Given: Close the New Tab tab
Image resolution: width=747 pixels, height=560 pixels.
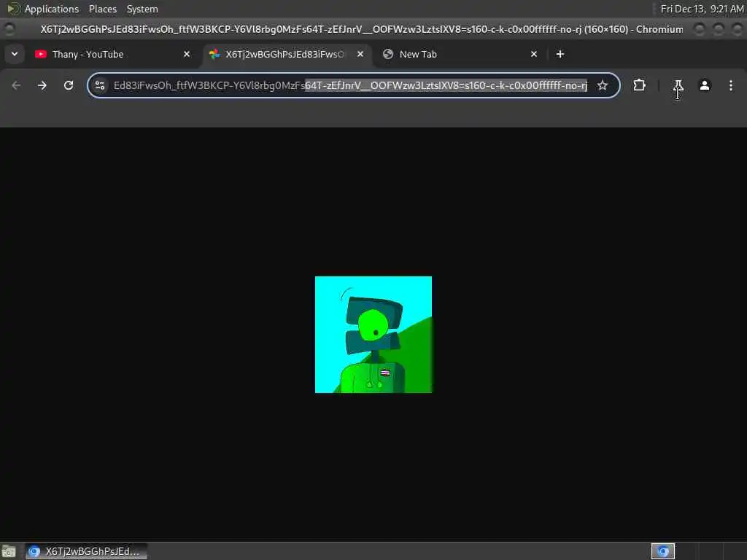Looking at the screenshot, I should click(534, 54).
